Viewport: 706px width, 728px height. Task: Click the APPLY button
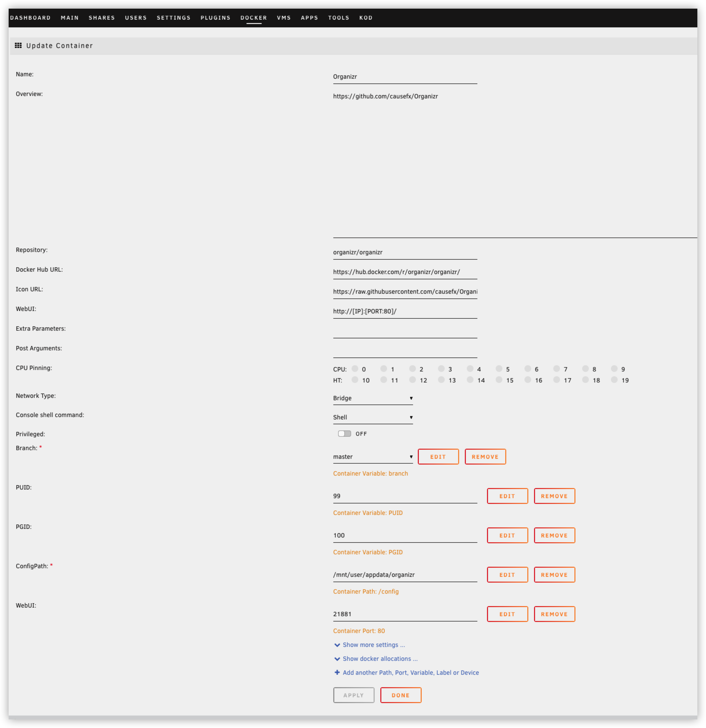click(x=353, y=695)
